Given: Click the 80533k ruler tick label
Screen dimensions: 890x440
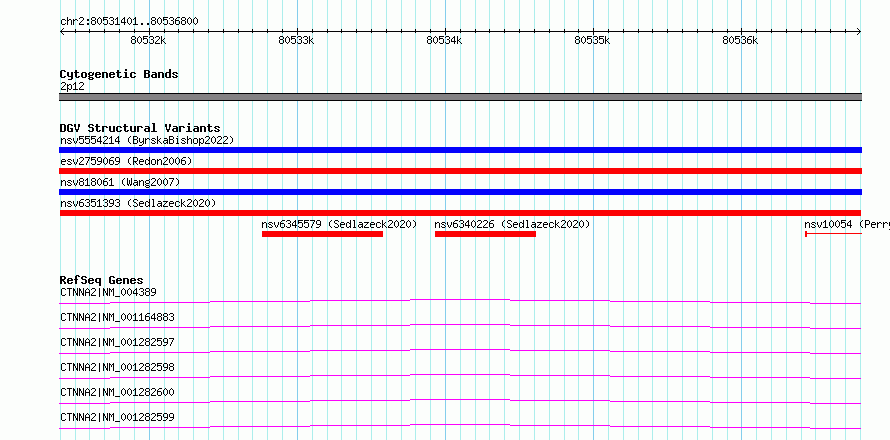Looking at the screenshot, I should pyautogui.click(x=296, y=40).
